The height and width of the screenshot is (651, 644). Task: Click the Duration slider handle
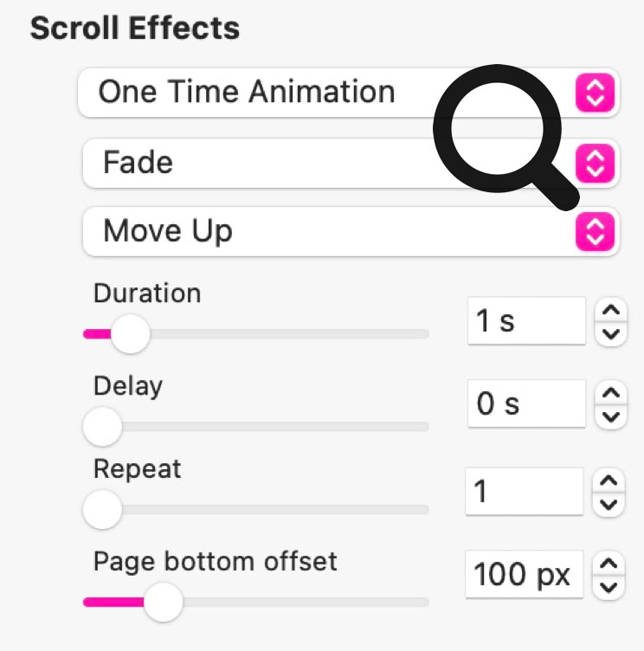(131, 333)
